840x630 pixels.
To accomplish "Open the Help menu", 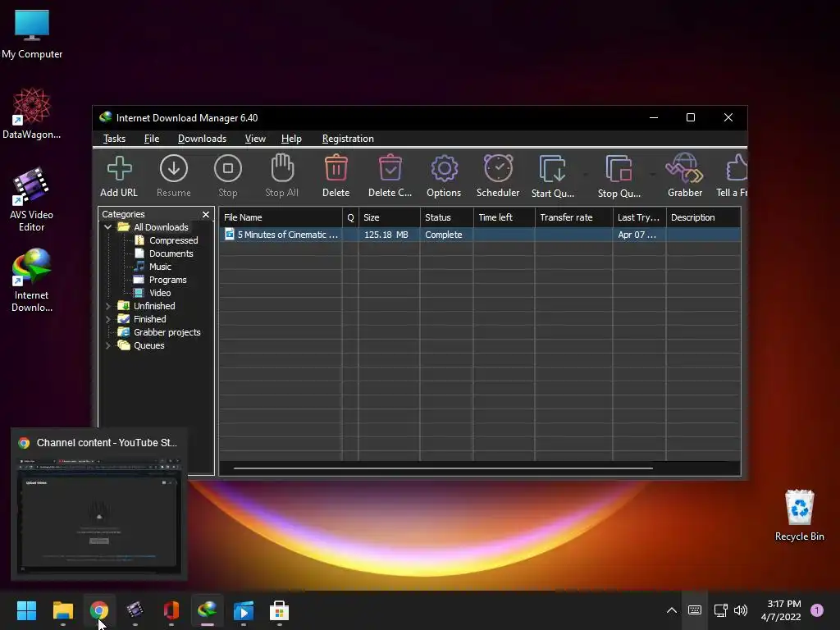I will pyautogui.click(x=291, y=138).
